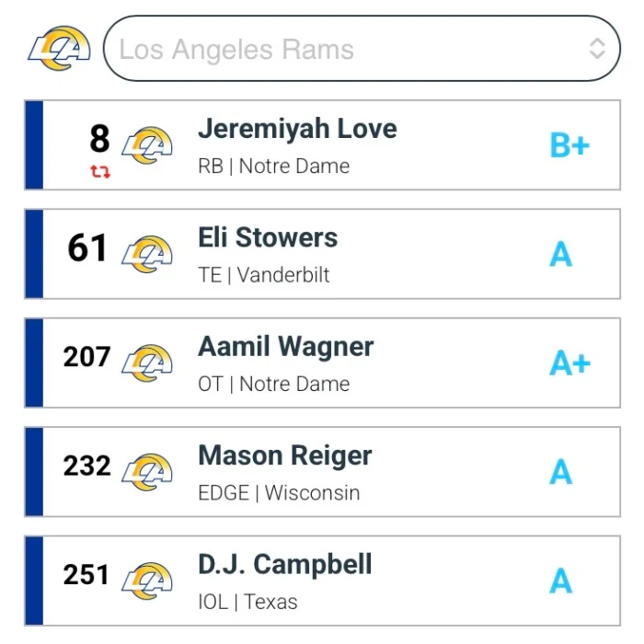The width and height of the screenshot is (644, 644).
Task: Click the Rams logo next to D.J. Campbell
Action: click(x=147, y=581)
